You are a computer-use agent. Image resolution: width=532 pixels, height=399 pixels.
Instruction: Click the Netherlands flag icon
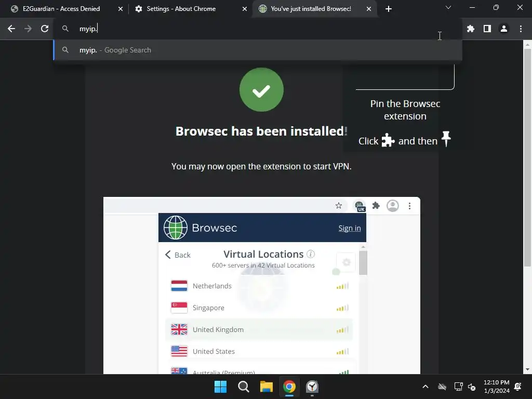point(179,286)
